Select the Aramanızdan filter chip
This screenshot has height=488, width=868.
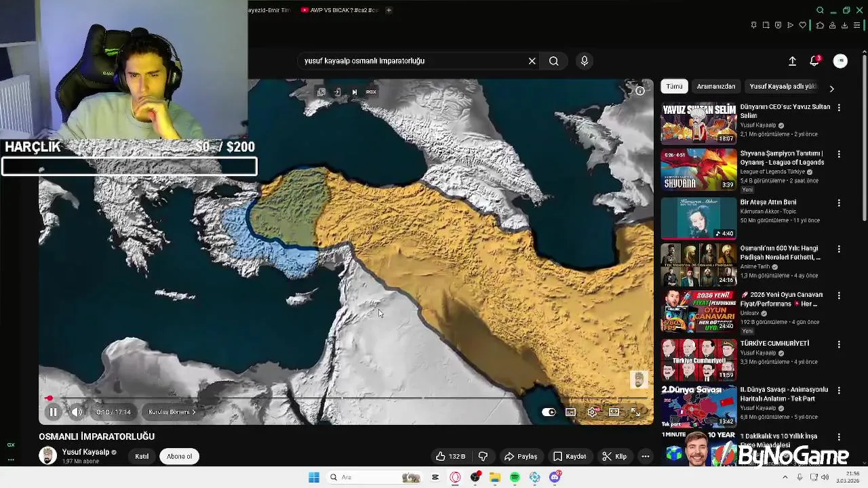click(x=716, y=86)
